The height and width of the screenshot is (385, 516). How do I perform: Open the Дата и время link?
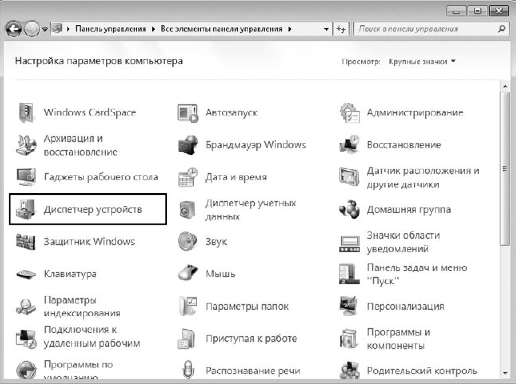(x=236, y=177)
